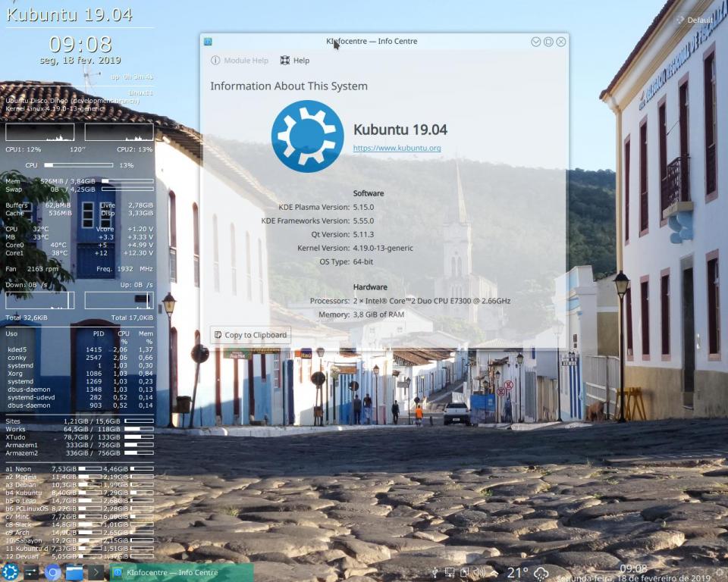Viewport: 728px width, 582px height.
Task: Click the 21° temperature readout in the panel
Action: tap(517, 573)
